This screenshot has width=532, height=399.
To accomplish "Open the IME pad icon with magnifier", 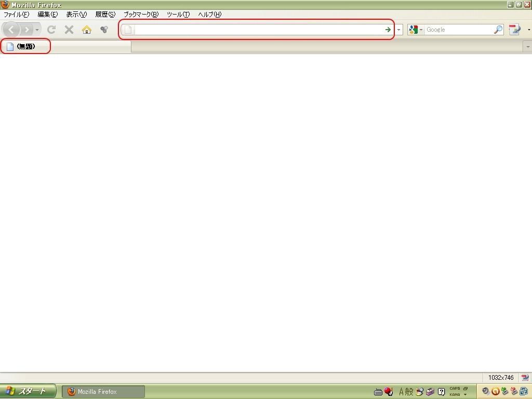I will point(420,392).
